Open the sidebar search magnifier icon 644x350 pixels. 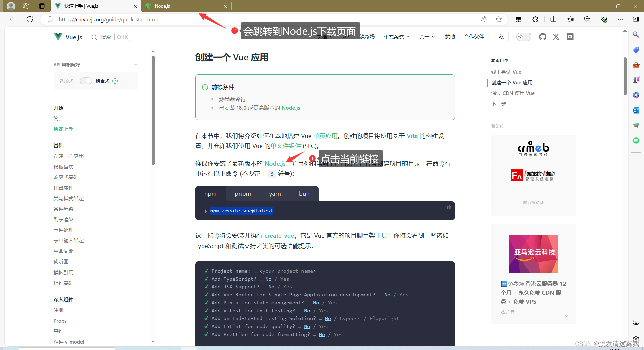(x=636, y=34)
